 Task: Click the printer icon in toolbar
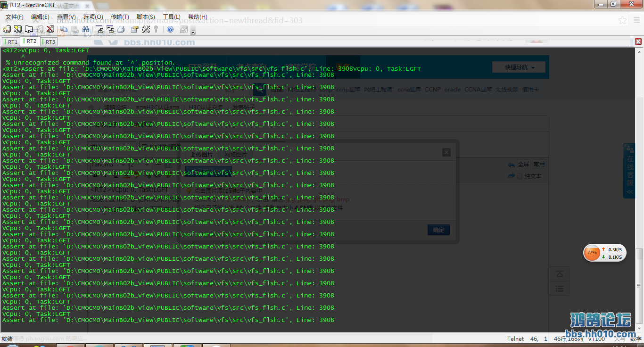click(121, 29)
